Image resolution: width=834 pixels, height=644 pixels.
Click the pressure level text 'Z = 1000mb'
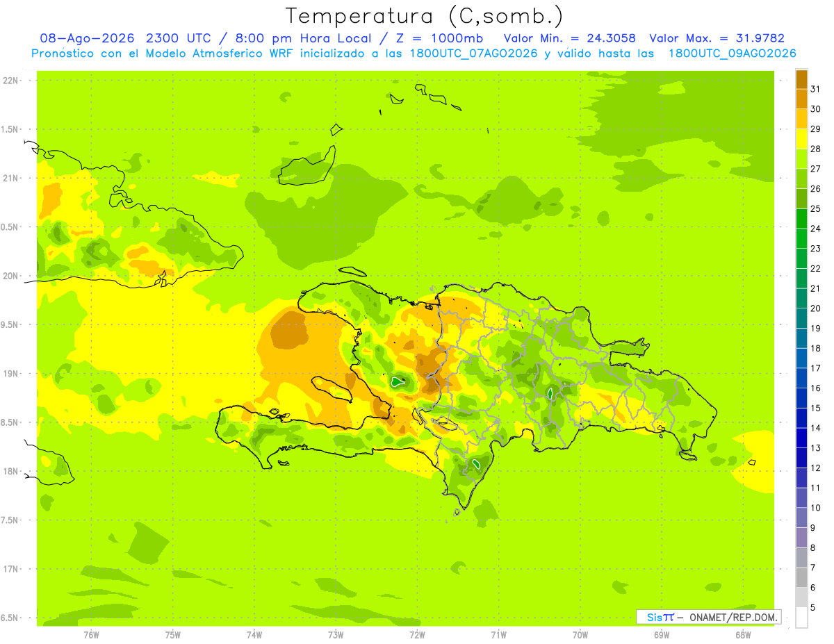click(x=439, y=38)
